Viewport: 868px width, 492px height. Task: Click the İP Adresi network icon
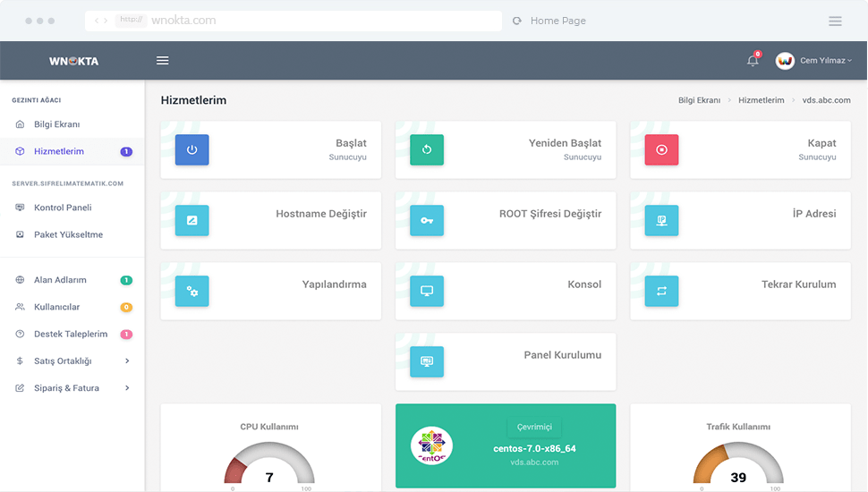(x=661, y=220)
